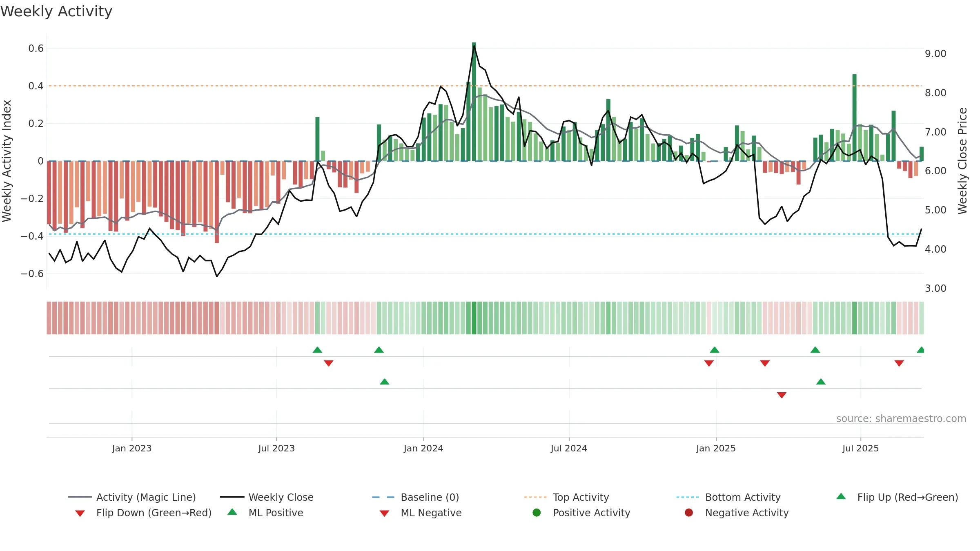The width and height of the screenshot is (980, 551).
Task: Click the tallest green bar at the early 2024 peak
Action: 474,102
